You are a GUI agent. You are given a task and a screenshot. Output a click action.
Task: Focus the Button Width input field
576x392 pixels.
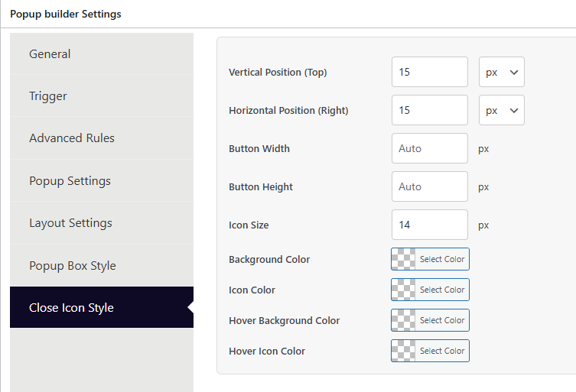tap(429, 148)
